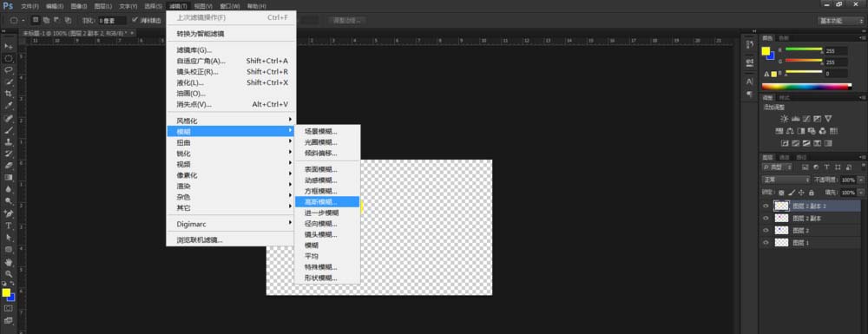Select the Gradient tool

tap(9, 177)
